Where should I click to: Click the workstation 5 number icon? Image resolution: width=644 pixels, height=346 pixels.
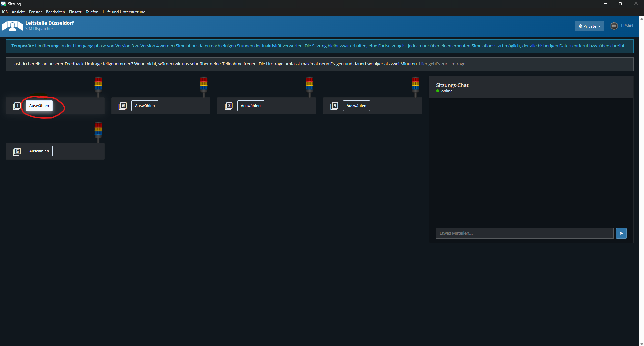(17, 151)
